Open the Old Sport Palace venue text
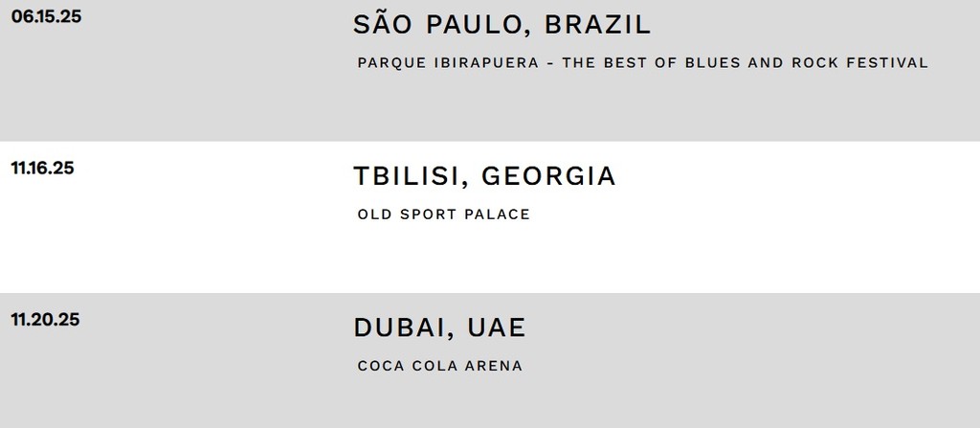The height and width of the screenshot is (428, 980). 444,214
